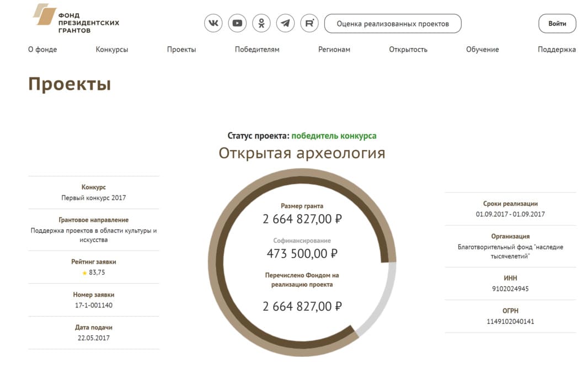Screen dimensions: 588x379
Task: Open the VK social network icon
Action: click(213, 23)
